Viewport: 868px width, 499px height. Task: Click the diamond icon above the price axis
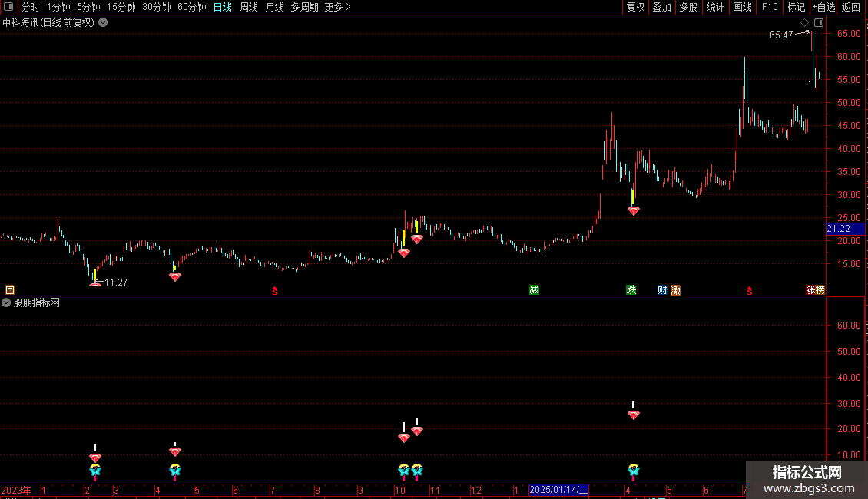805,23
